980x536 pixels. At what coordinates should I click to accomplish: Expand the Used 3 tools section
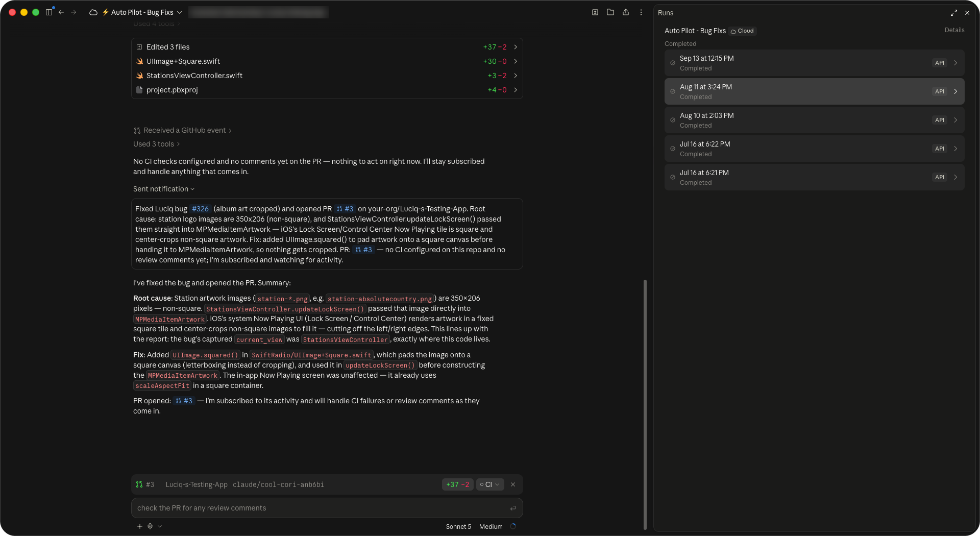click(157, 144)
